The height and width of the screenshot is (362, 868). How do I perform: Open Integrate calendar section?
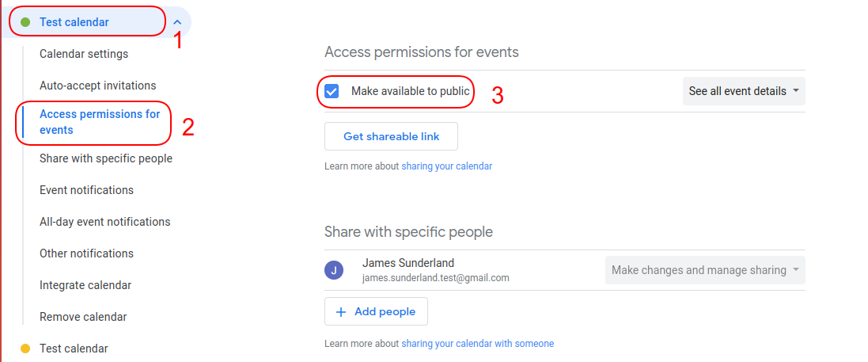[85, 285]
